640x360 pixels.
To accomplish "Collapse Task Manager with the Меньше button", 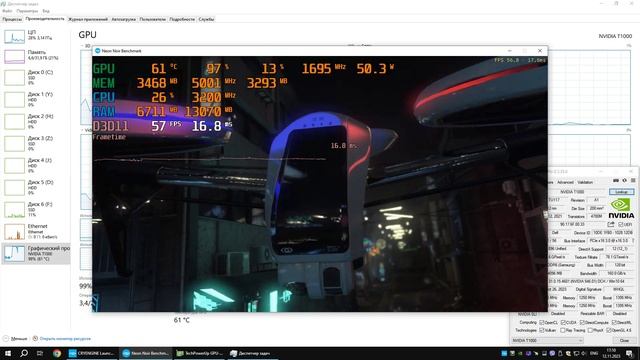I will click(15, 338).
